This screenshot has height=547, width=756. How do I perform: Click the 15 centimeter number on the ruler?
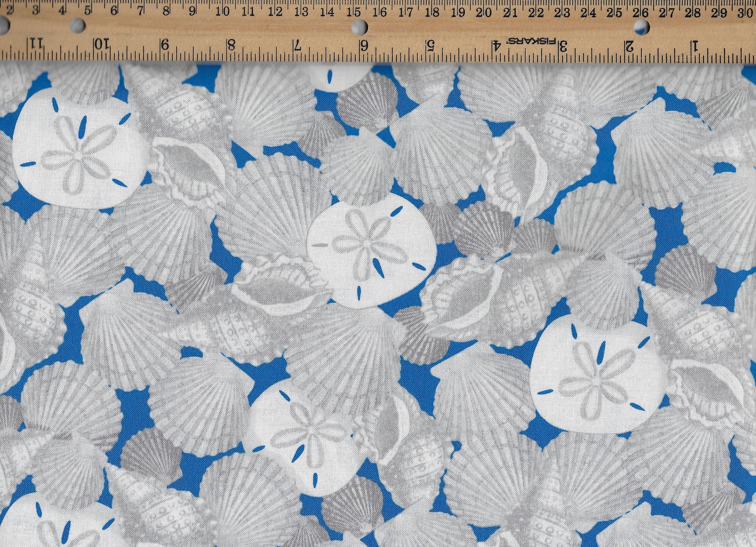[x=353, y=11]
